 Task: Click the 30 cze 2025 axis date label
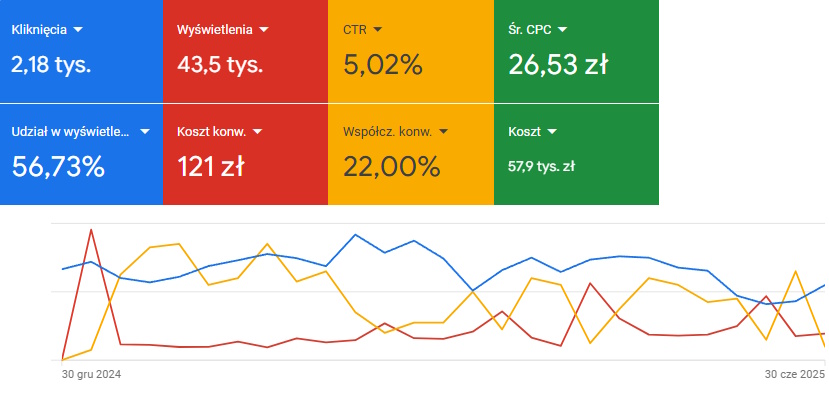[795, 374]
